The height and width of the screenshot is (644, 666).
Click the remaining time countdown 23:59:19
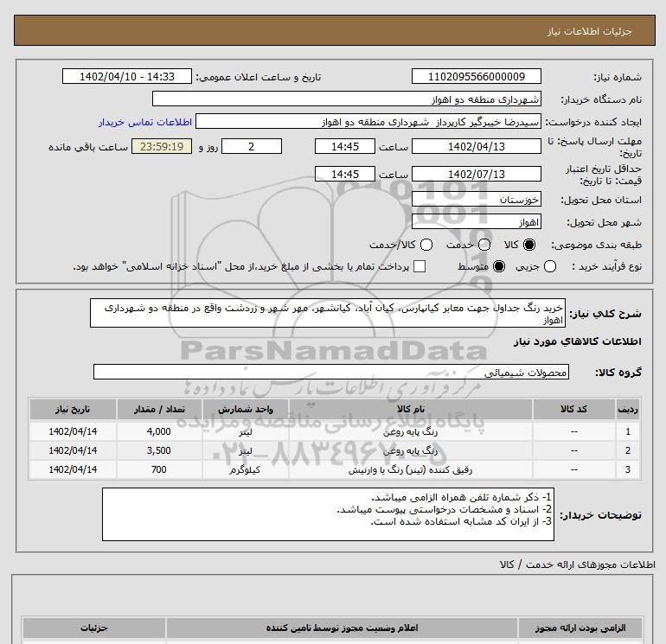point(162,146)
